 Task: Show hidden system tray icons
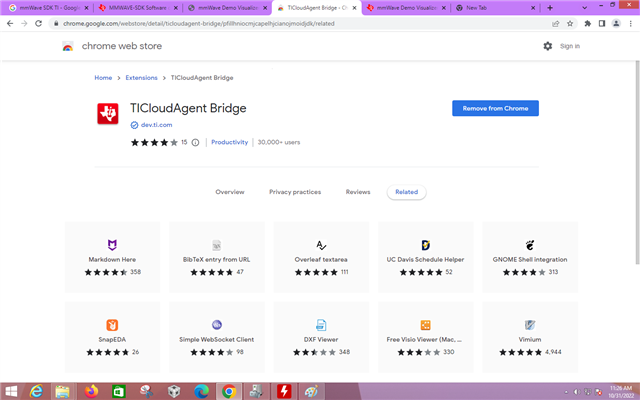[x=567, y=392]
